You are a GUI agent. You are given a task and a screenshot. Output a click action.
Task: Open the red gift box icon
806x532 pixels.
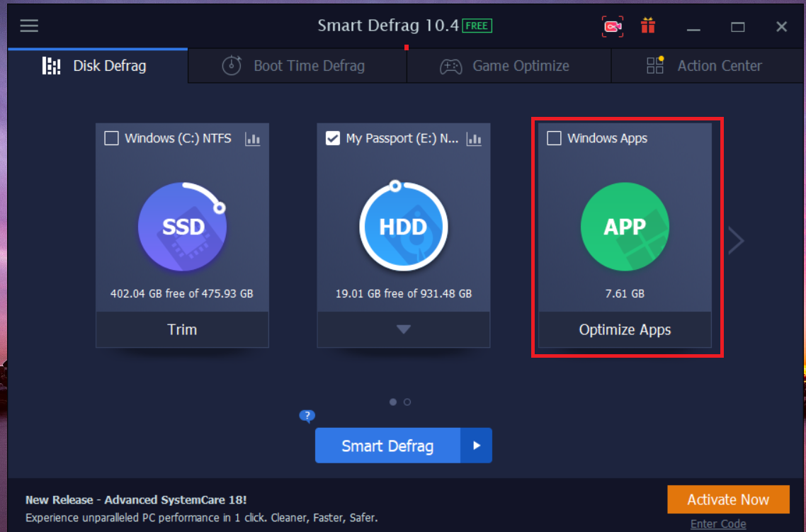(x=647, y=26)
